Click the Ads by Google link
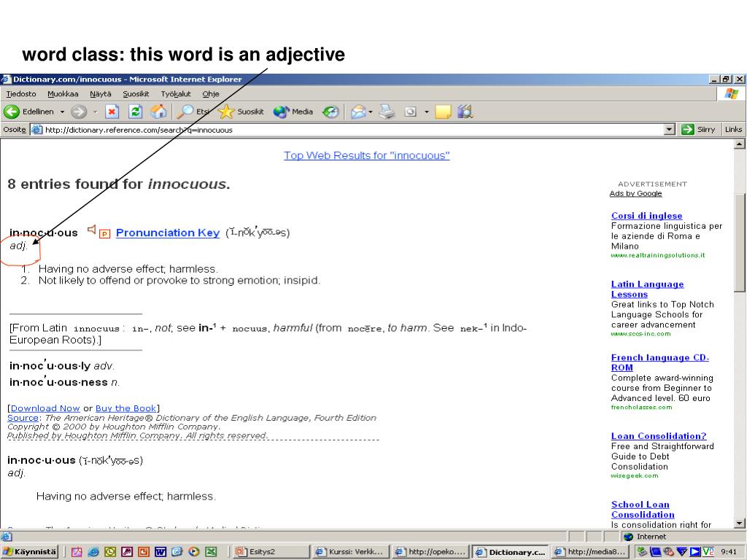 635,193
